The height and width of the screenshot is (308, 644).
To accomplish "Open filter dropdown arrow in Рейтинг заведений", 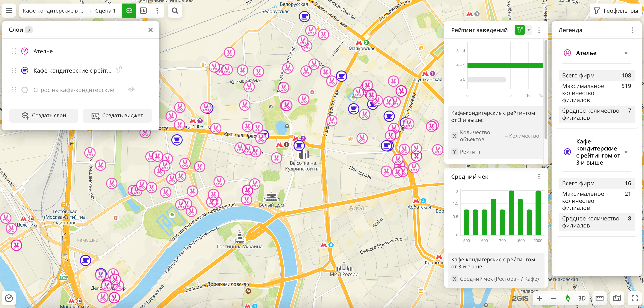I will pyautogui.click(x=528, y=30).
